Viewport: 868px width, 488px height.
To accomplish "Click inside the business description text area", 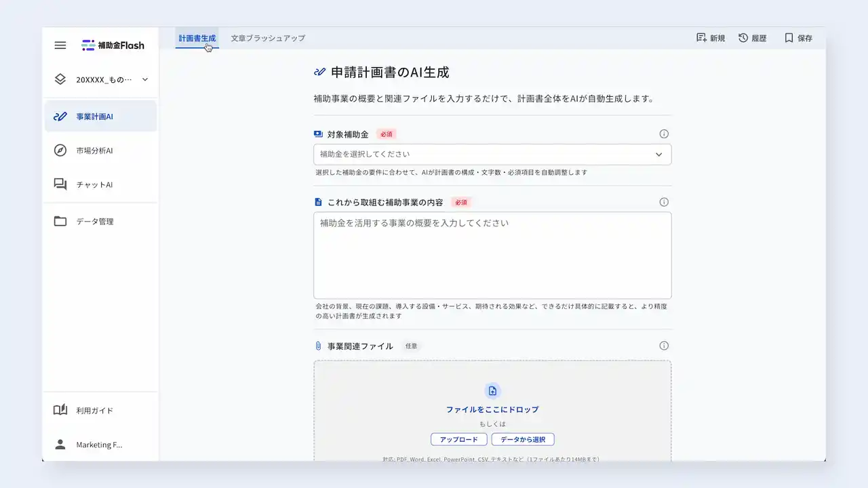I will 492,256.
